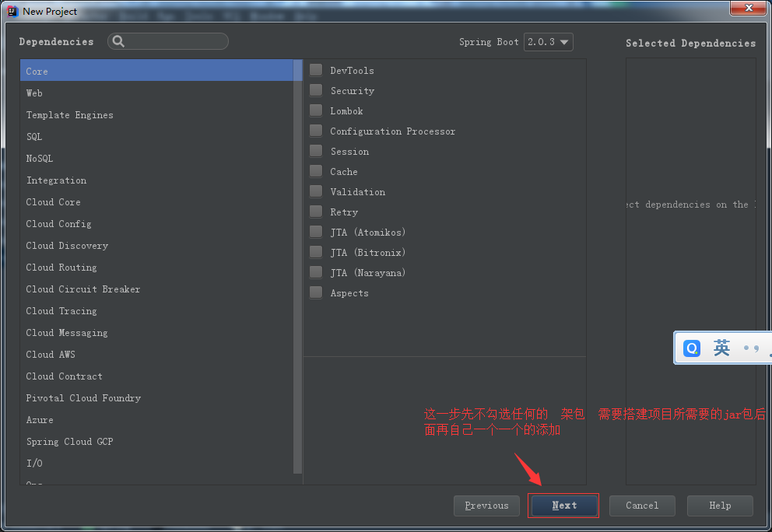Check the Retry checkbox
The image size is (772, 532).
(x=316, y=212)
